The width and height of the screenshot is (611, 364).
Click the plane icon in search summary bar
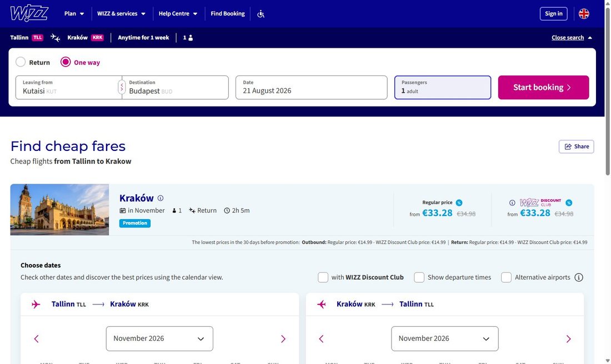click(x=56, y=38)
